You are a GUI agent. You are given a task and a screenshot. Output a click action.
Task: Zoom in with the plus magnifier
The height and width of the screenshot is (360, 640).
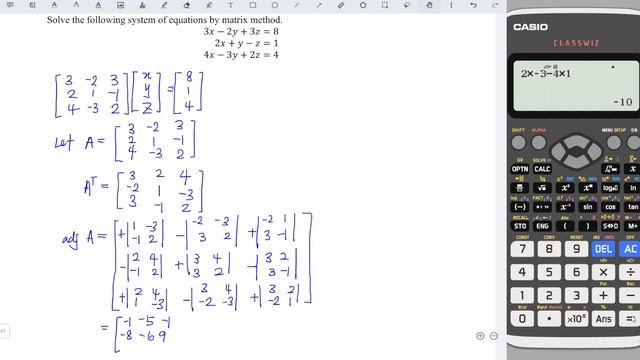480,336
